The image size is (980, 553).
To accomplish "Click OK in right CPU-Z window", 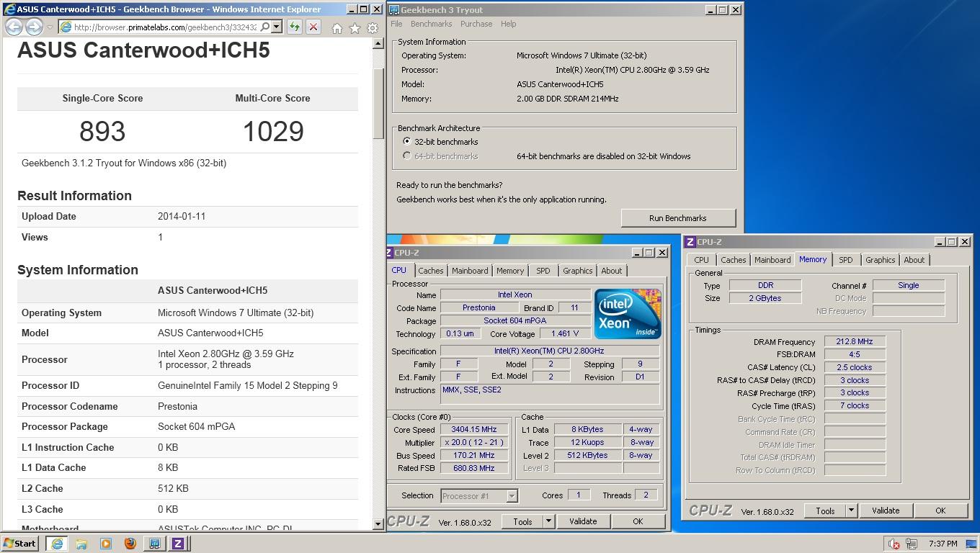I will (940, 511).
